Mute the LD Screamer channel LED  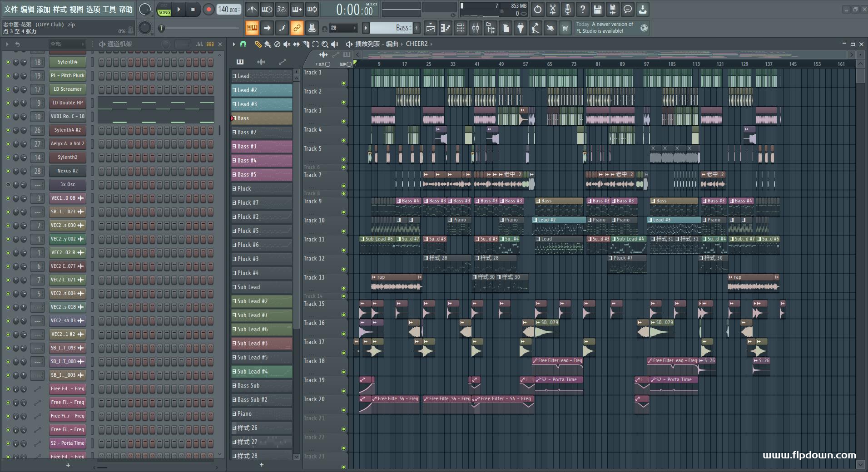tap(8, 89)
